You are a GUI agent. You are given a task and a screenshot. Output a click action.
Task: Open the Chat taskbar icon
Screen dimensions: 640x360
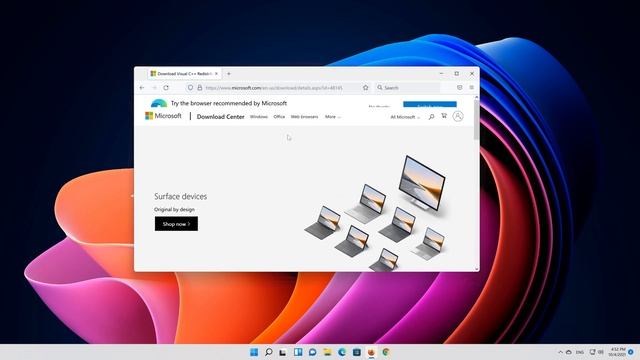[x=313, y=352]
